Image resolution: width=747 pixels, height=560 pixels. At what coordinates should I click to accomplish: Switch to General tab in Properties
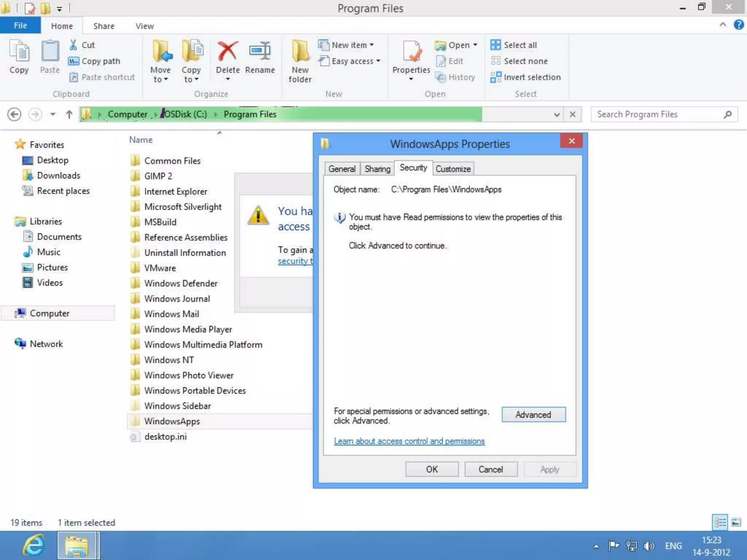[x=342, y=169]
